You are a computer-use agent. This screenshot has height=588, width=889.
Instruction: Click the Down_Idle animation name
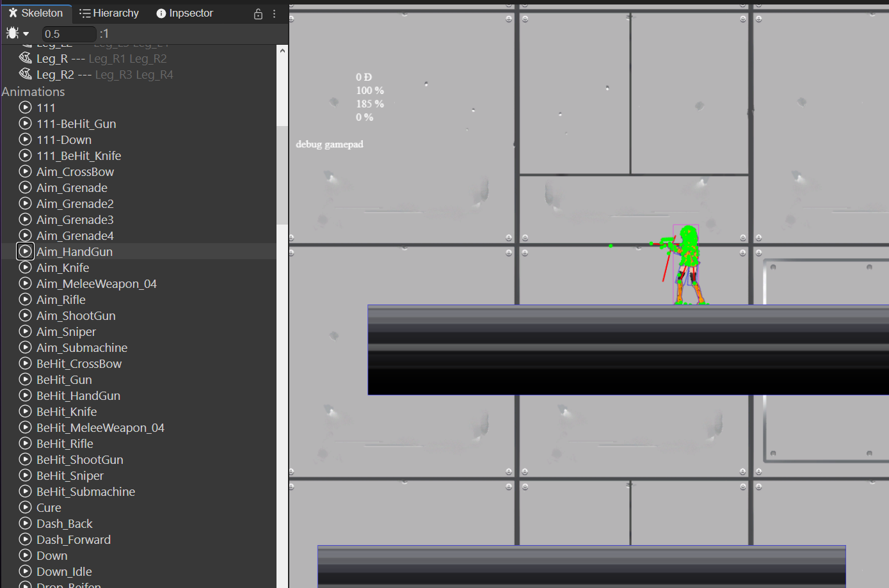[x=64, y=571]
